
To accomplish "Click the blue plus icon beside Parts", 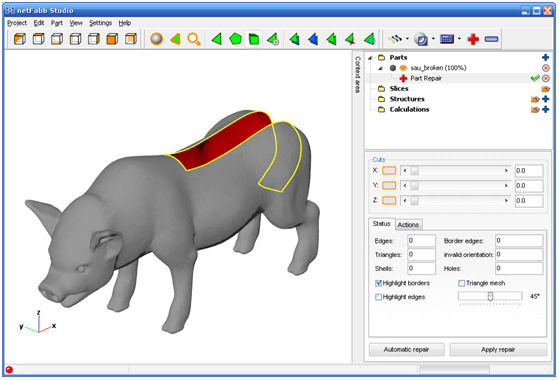I will tap(545, 57).
